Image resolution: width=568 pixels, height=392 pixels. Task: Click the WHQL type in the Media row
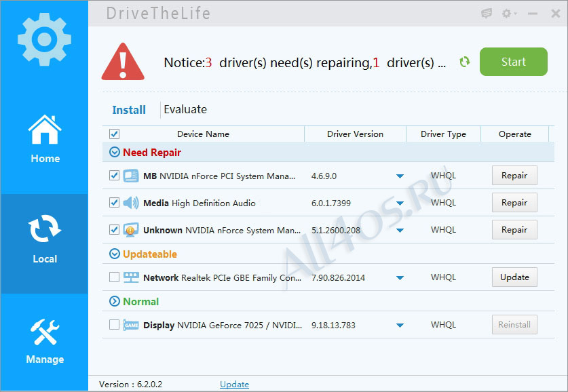click(x=443, y=202)
